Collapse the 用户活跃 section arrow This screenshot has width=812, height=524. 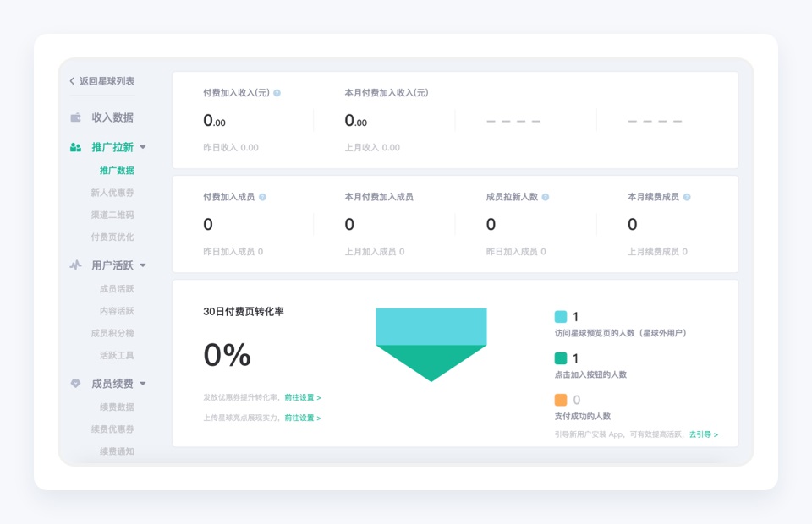tap(143, 265)
